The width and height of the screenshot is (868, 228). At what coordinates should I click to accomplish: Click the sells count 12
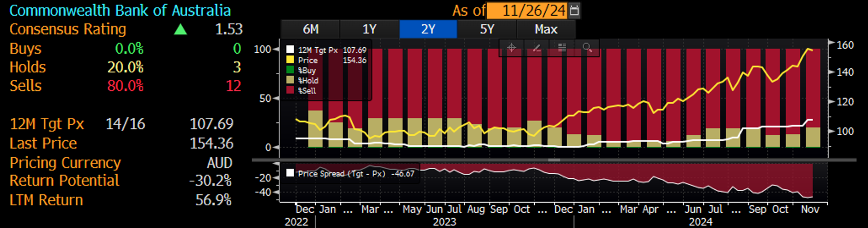point(233,86)
